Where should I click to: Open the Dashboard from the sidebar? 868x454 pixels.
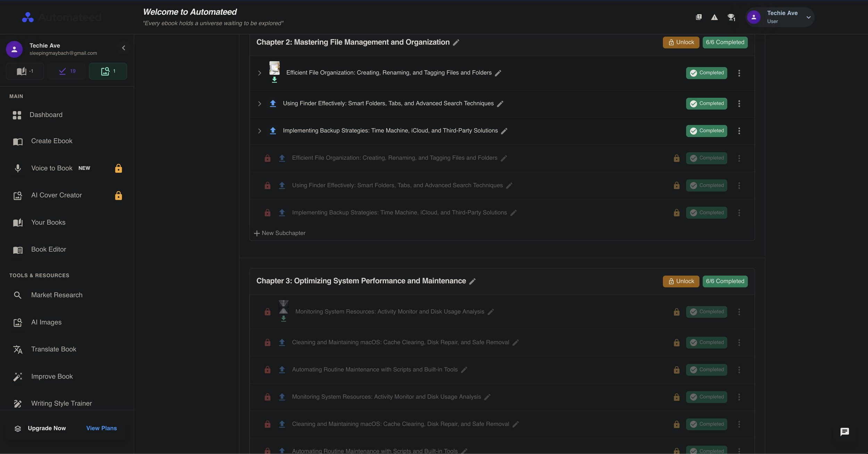coord(46,115)
